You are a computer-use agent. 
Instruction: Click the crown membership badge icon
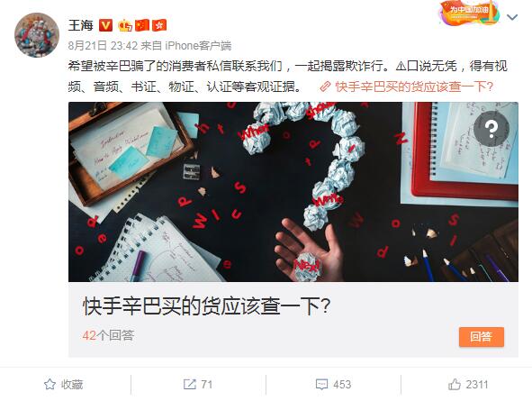click(125, 25)
